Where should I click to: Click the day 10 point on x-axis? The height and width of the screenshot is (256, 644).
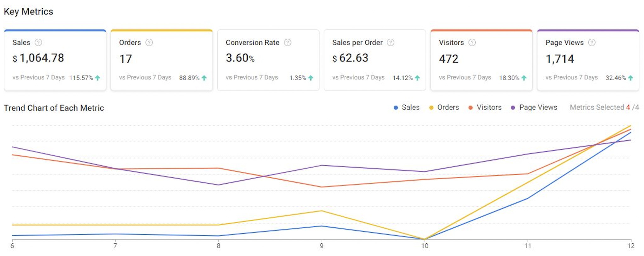(x=425, y=246)
